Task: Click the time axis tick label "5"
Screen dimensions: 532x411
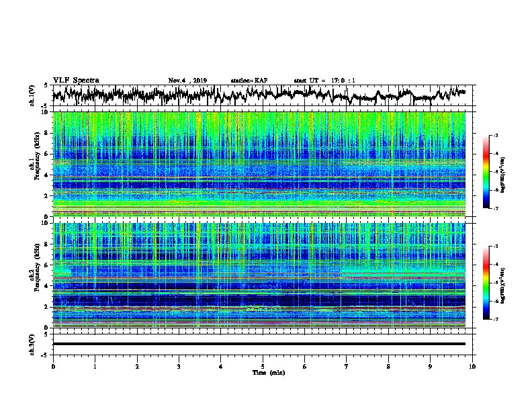Action: (263, 367)
